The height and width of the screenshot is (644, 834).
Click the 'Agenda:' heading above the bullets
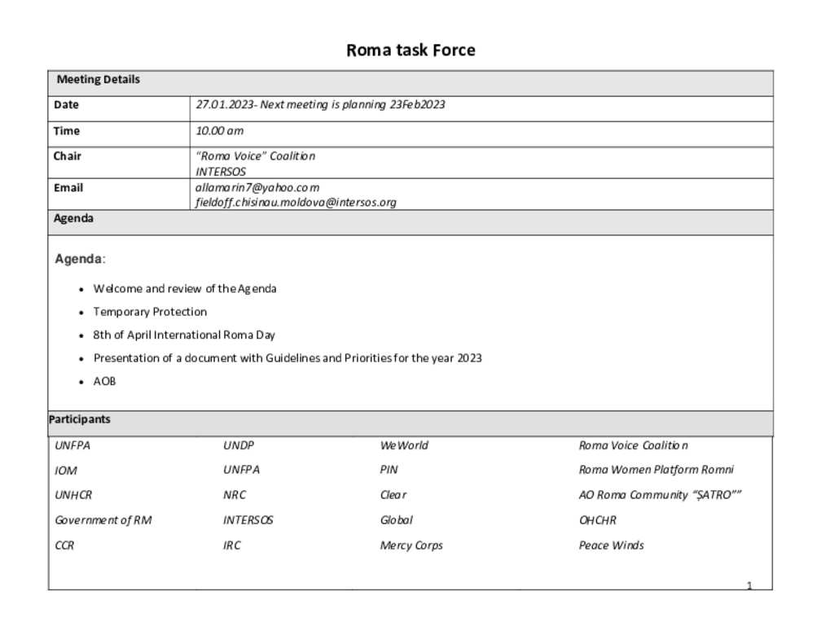click(81, 259)
